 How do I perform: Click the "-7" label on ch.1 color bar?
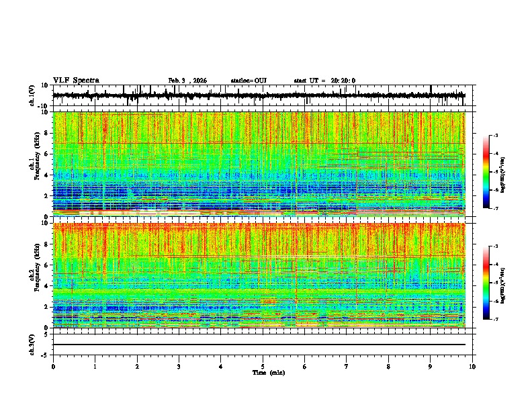(496, 208)
